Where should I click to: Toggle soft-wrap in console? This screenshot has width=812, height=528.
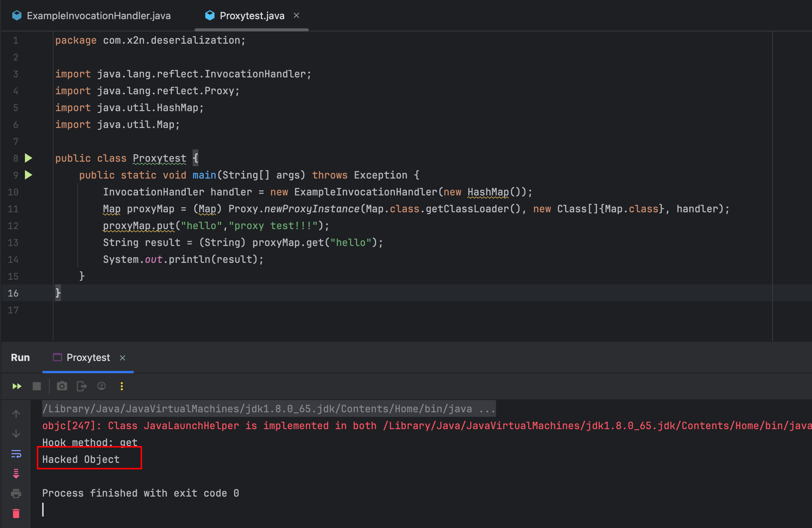click(16, 454)
